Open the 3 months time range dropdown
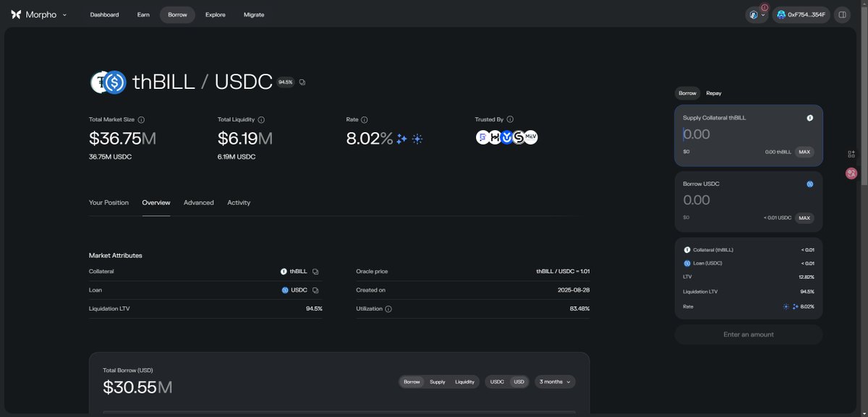This screenshot has height=417, width=868. 555,382
